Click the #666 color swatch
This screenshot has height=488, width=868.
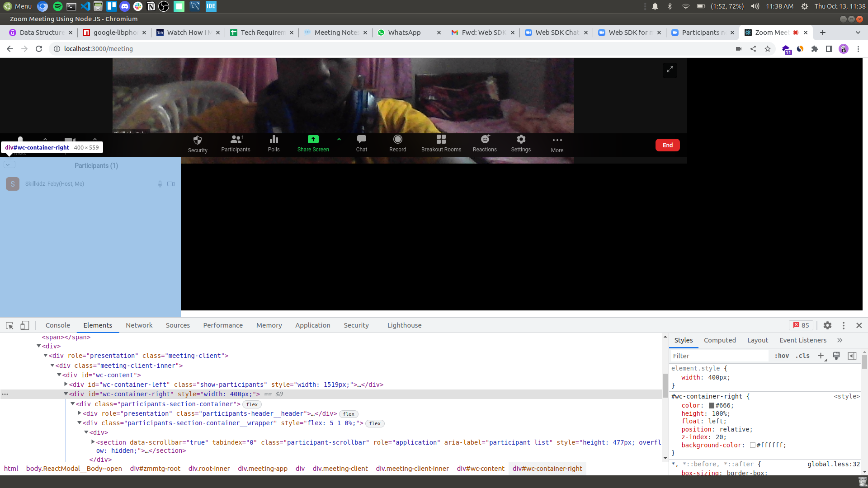[x=711, y=406]
